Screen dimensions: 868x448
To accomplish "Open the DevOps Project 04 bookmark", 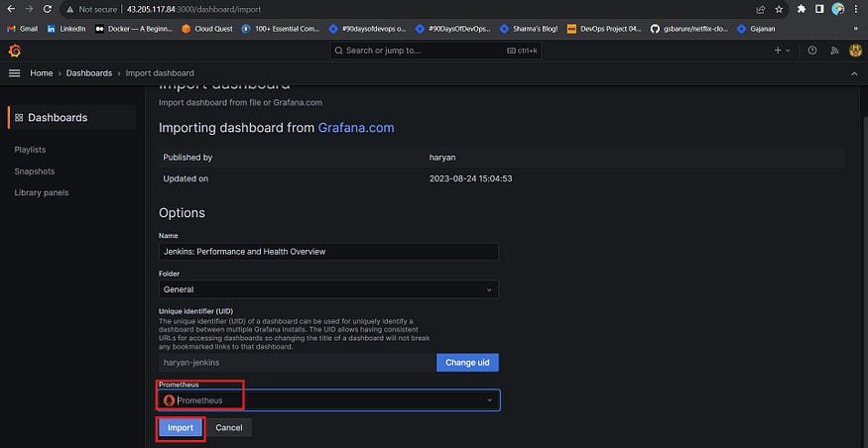I will [604, 29].
